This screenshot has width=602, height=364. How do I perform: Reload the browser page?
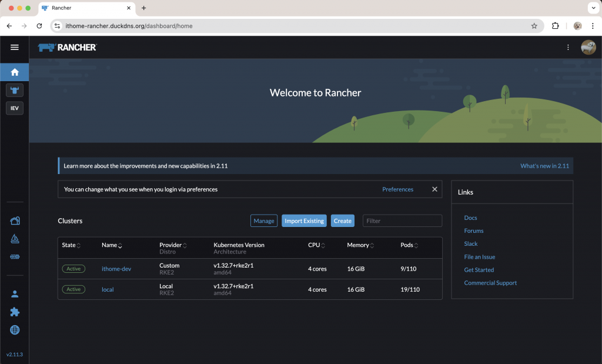[39, 26]
